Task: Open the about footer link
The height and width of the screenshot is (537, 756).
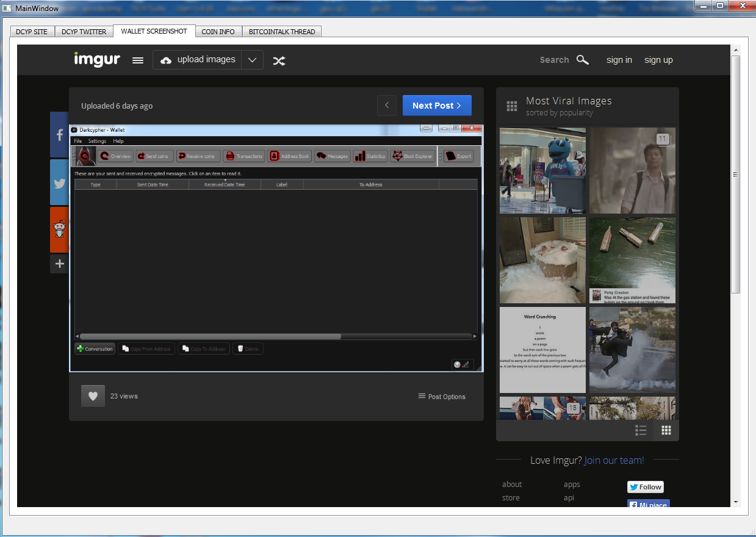Action: click(512, 485)
